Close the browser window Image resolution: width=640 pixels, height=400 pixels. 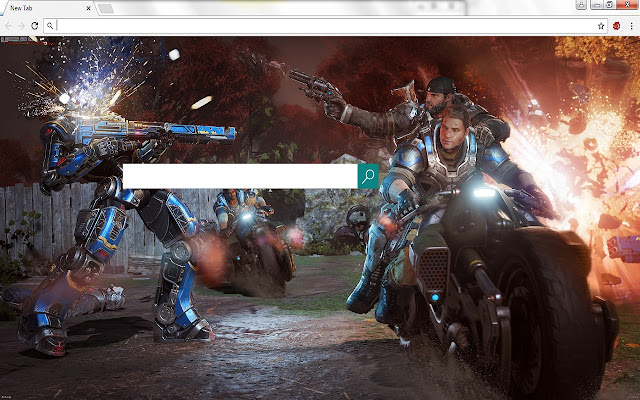point(628,4)
